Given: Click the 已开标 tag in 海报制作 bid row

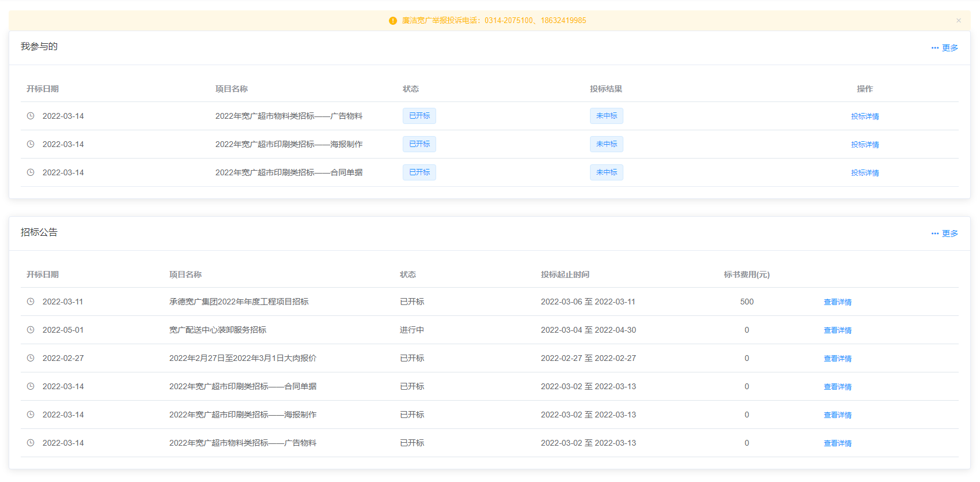Looking at the screenshot, I should click(419, 144).
